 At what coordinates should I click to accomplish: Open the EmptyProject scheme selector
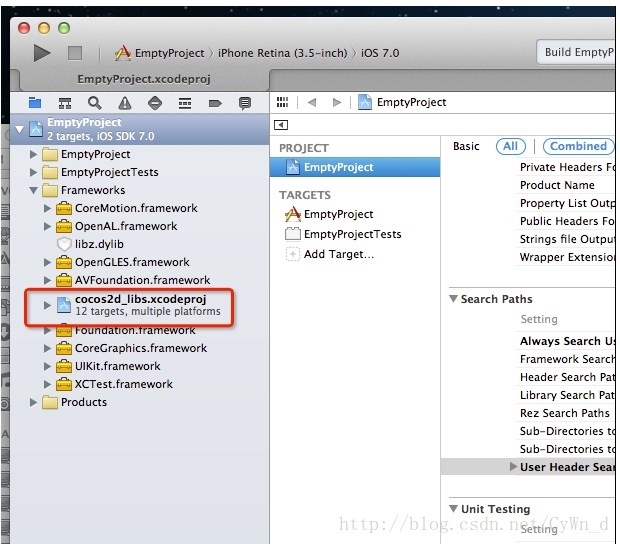tap(170, 53)
